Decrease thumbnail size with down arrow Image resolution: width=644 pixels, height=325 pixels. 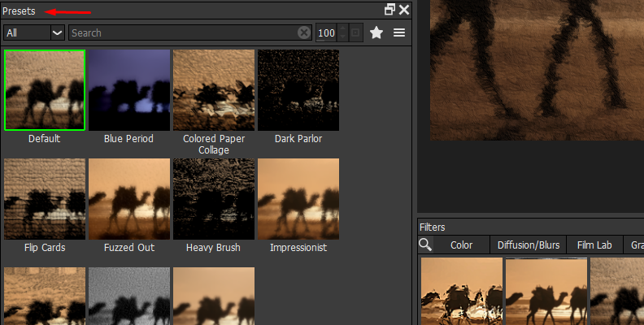(x=342, y=37)
